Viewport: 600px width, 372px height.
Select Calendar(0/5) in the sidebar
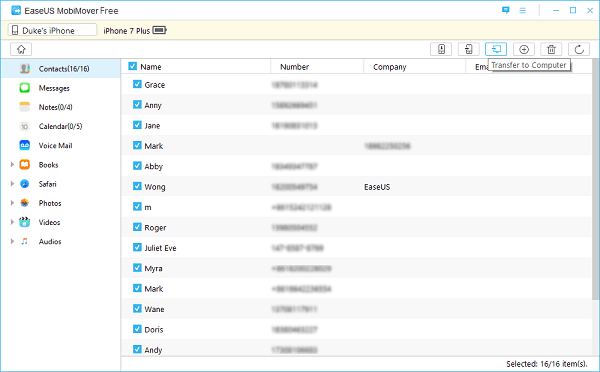[60, 126]
